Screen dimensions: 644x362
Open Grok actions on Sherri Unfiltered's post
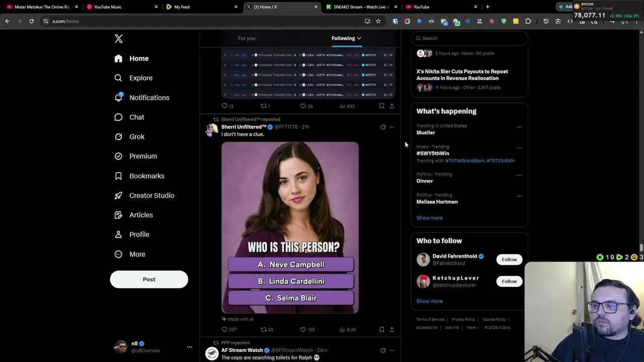383,127
